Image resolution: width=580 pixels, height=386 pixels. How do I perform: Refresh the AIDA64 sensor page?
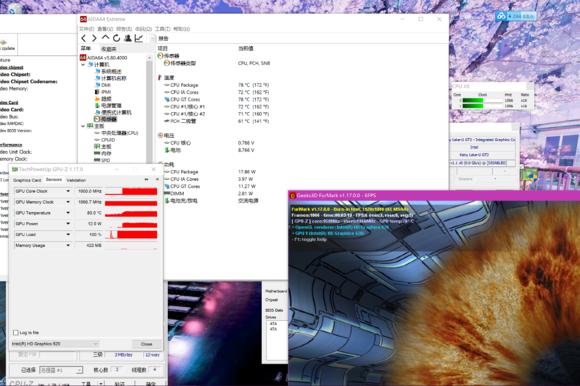[x=117, y=38]
